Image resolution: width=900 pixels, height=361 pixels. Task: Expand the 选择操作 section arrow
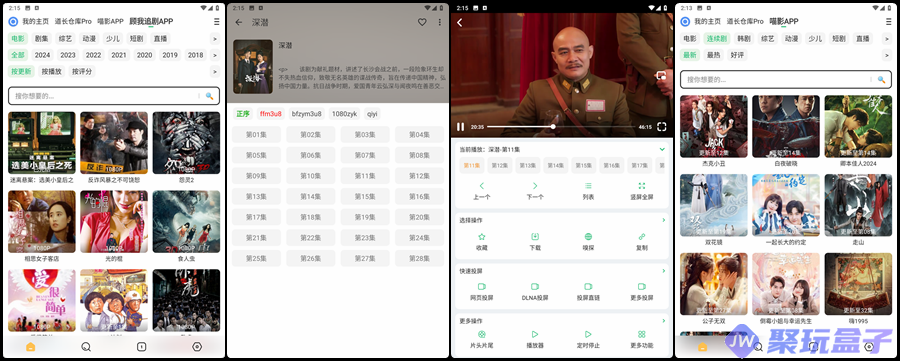(664, 220)
